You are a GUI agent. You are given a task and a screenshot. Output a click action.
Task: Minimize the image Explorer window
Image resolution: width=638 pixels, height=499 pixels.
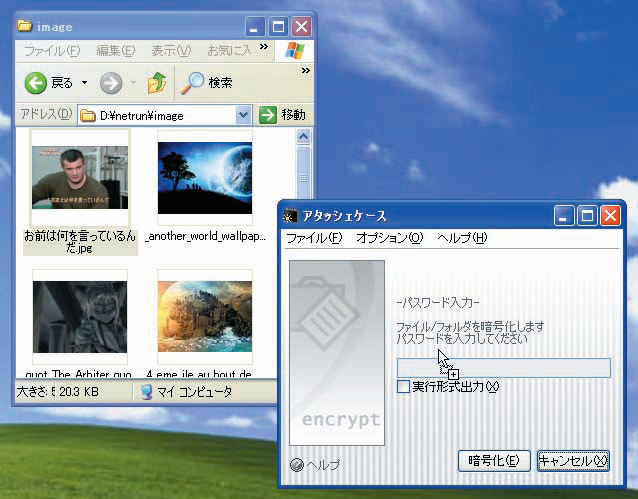(255, 27)
